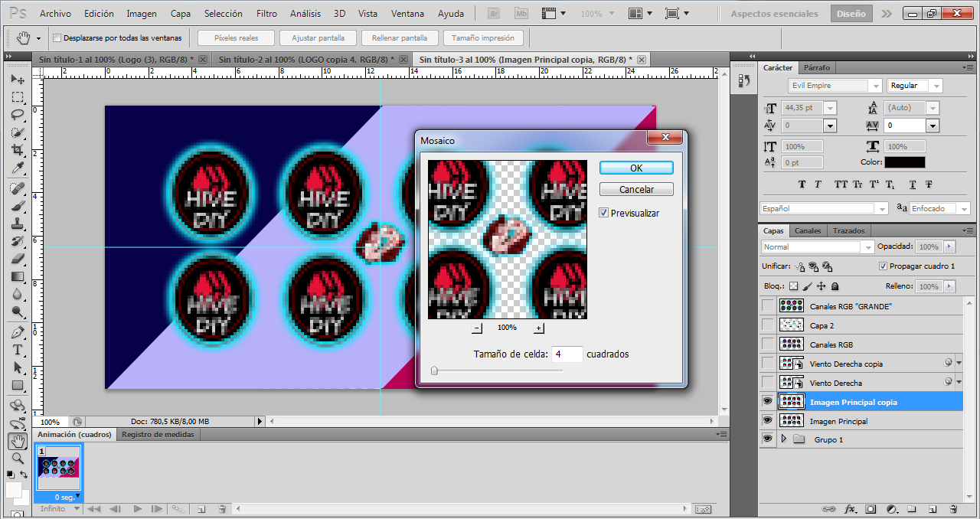Select the Quick Selection tool
Viewport: 980px width, 519px height.
click(x=18, y=133)
